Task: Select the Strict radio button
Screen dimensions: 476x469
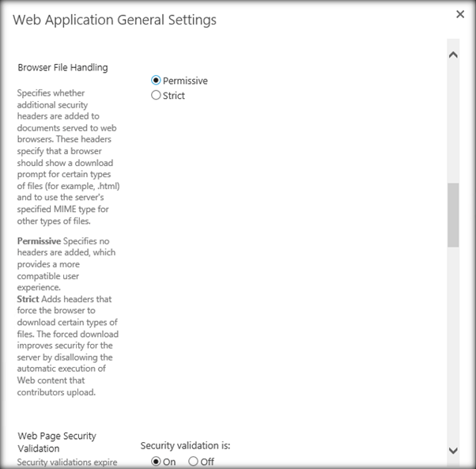Action: (156, 96)
